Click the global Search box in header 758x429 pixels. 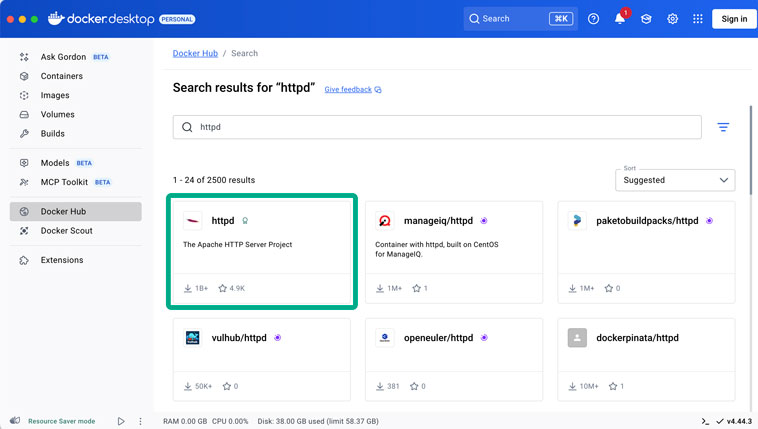(x=521, y=19)
